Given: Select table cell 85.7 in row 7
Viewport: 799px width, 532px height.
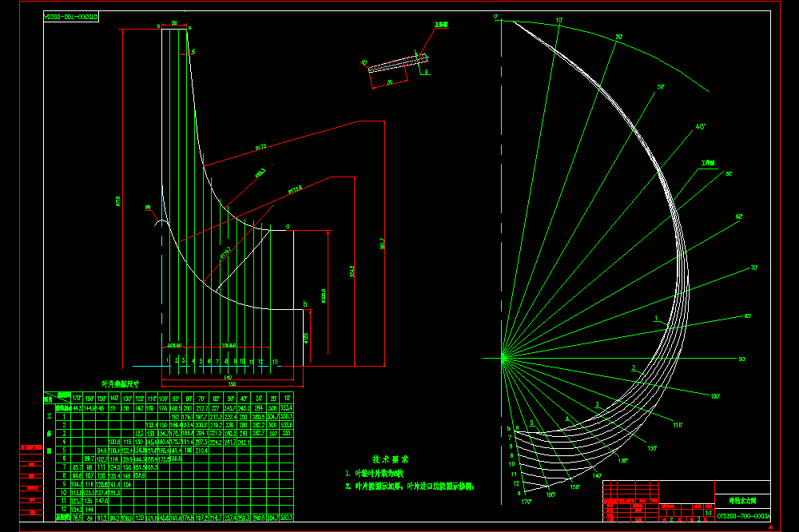Looking at the screenshot, I should pos(77,466).
